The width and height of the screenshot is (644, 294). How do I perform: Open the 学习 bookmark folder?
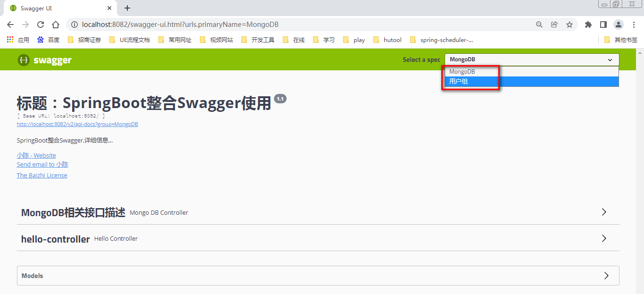coord(324,40)
